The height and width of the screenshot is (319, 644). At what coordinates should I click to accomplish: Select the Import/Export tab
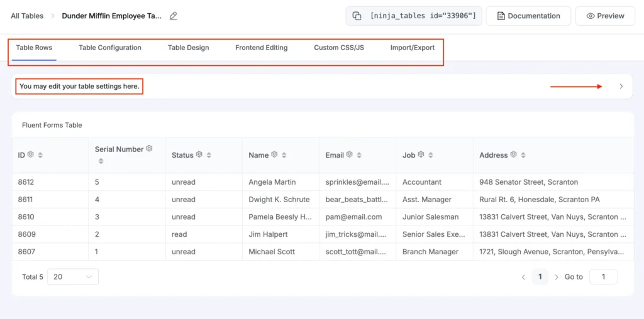pyautogui.click(x=412, y=48)
